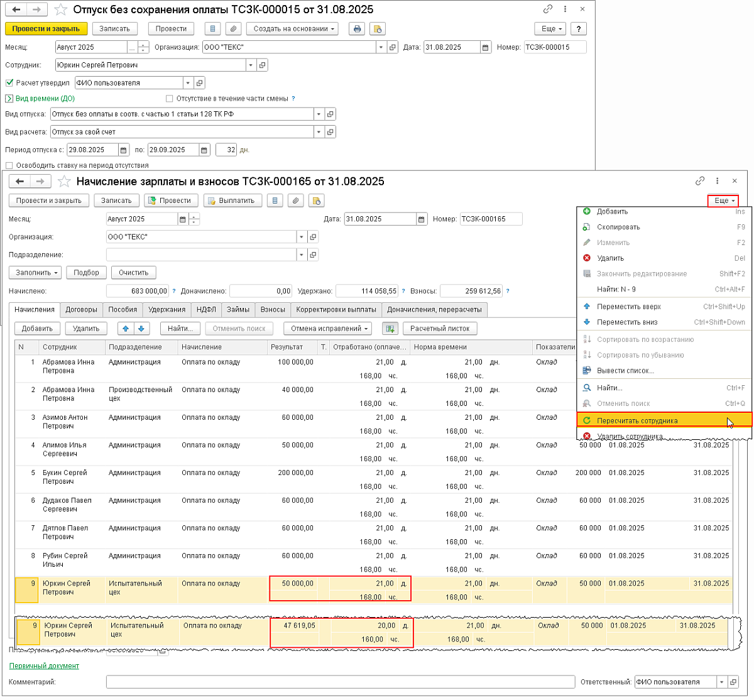The width and height of the screenshot is (754, 700).
Task: Enable Отсутствие в течение части смены checkbox
Action: pos(169,99)
